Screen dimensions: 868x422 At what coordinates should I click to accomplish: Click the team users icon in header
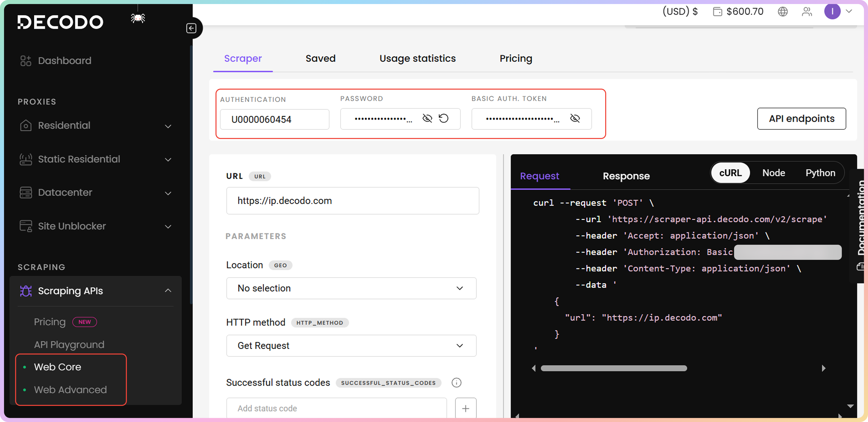[x=807, y=12]
